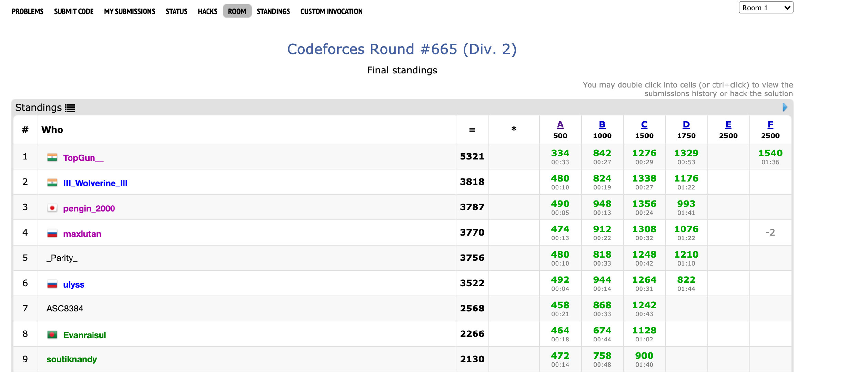The width and height of the screenshot is (868, 372).
Task: Open soutiknandy profile link
Action: (72, 359)
